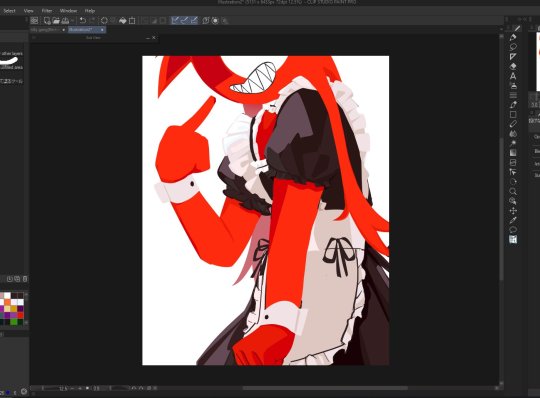Image resolution: width=540 pixels, height=398 pixels.
Task: Select the Brush tool
Action: [513, 105]
